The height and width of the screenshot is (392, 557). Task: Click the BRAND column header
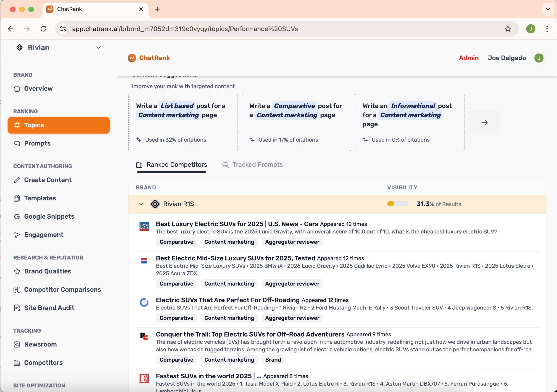pyautogui.click(x=146, y=188)
